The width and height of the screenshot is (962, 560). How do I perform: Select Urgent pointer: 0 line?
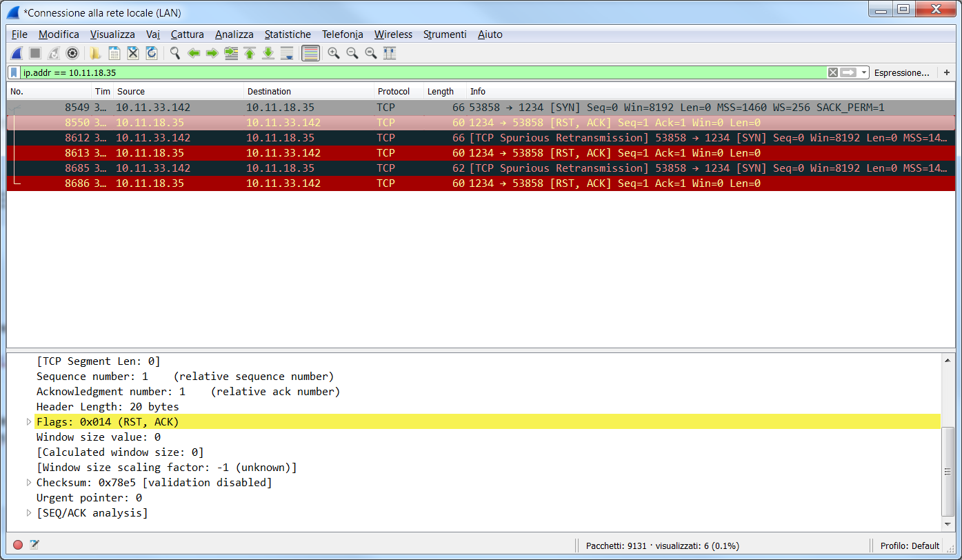click(89, 498)
